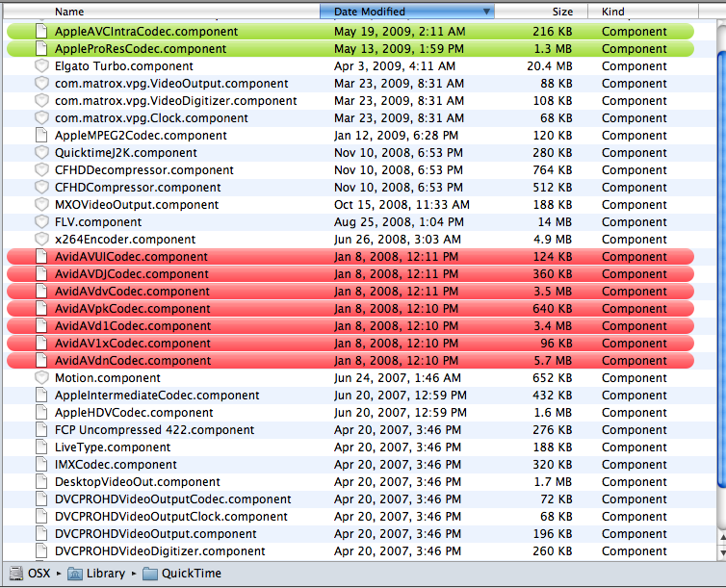The height and width of the screenshot is (588, 726).
Task: Select AvidAVd1Codec.component file name
Action: (133, 326)
